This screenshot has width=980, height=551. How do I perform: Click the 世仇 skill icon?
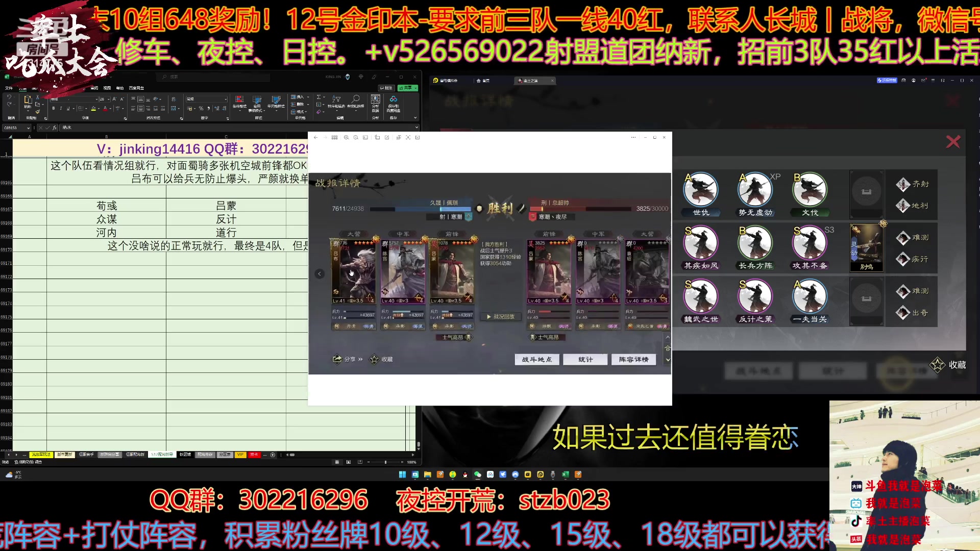coord(701,190)
